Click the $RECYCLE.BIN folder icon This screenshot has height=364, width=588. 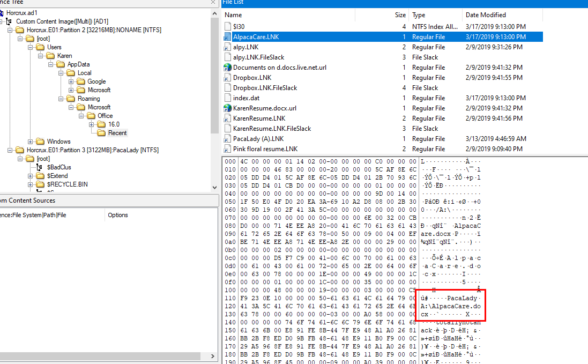click(x=40, y=184)
